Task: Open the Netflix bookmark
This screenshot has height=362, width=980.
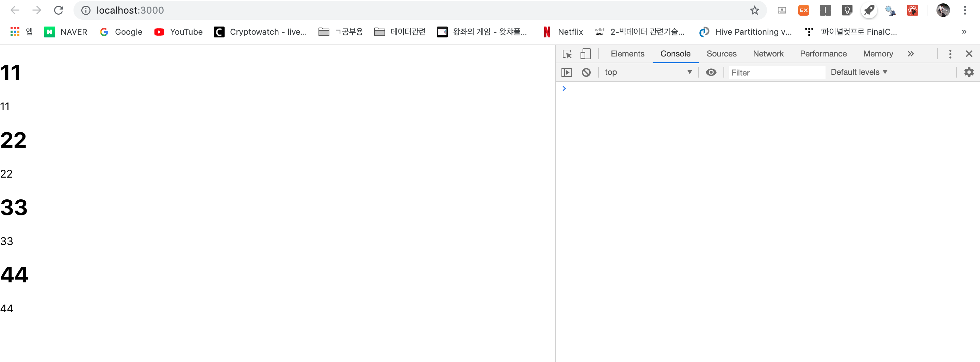Action: coord(563,32)
